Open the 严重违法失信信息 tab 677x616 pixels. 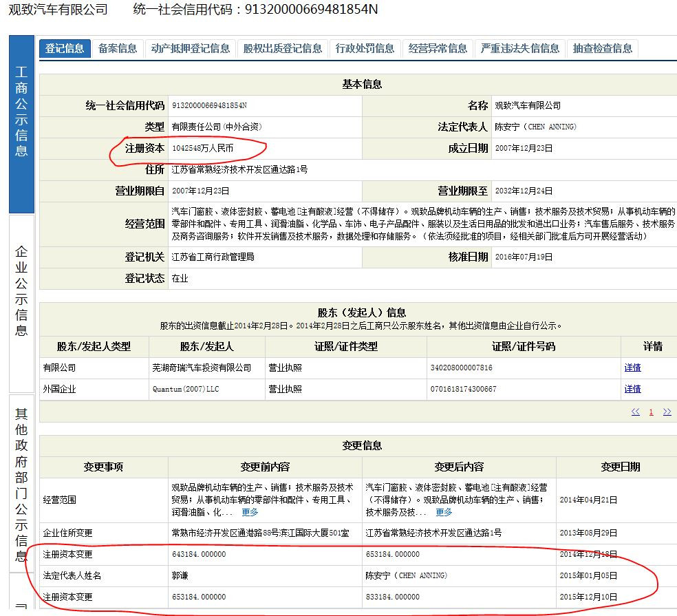520,48
